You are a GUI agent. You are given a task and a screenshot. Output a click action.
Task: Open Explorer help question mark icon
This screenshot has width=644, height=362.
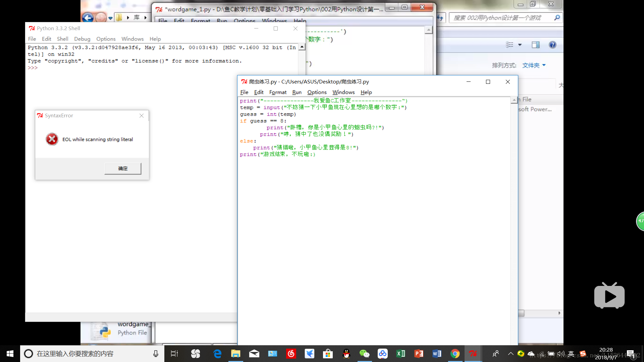click(x=552, y=45)
